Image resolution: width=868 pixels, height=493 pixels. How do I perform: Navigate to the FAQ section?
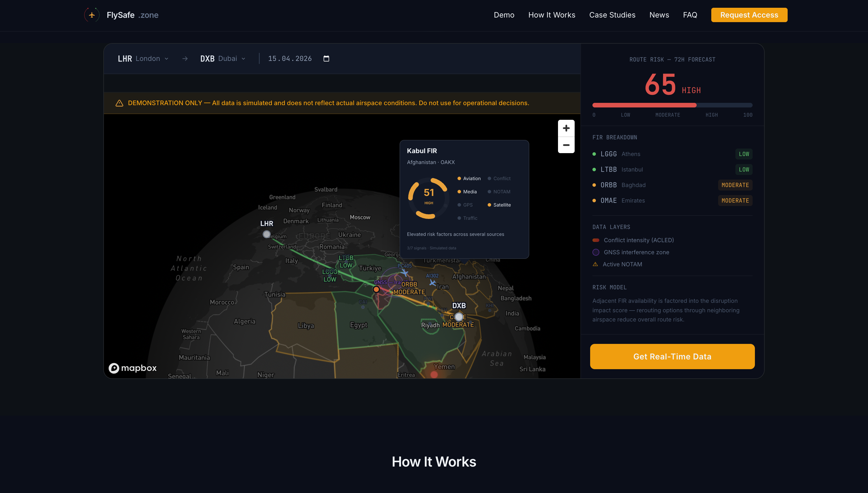[x=690, y=15]
